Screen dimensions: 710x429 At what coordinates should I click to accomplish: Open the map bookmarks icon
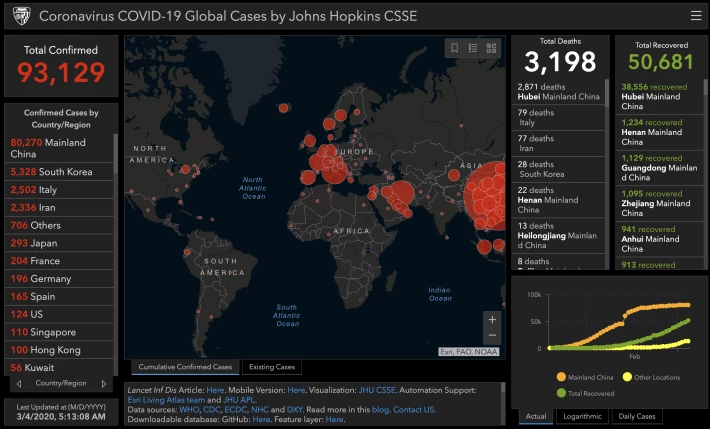click(455, 48)
